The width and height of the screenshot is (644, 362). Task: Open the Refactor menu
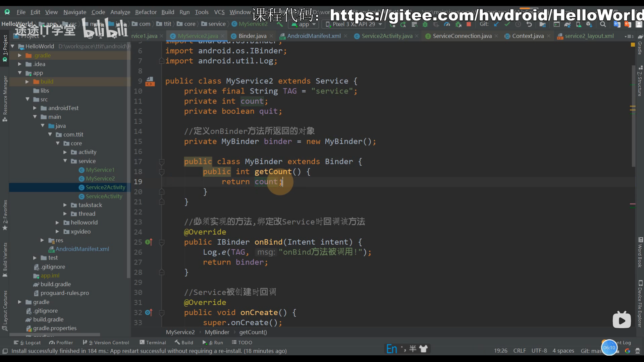[146, 12]
